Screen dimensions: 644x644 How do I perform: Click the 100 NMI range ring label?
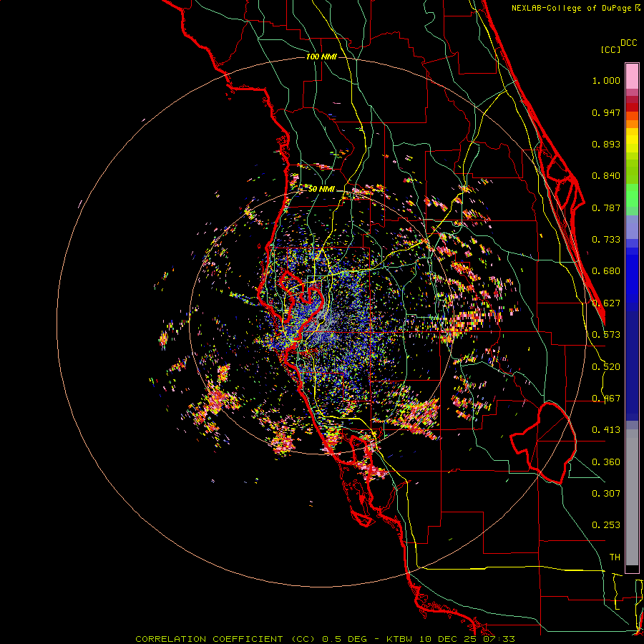coord(321,57)
